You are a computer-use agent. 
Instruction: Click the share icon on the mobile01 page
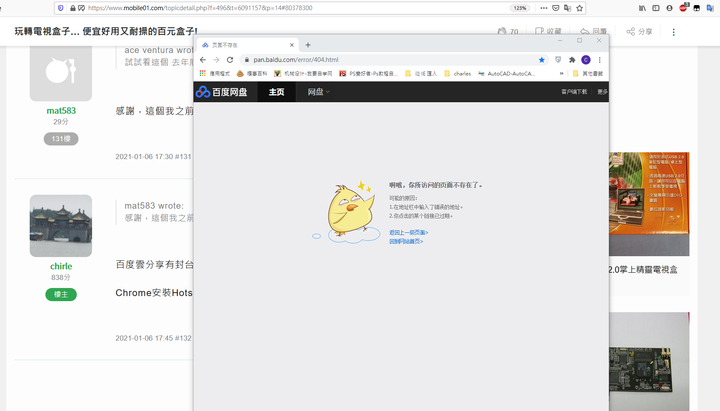click(631, 31)
